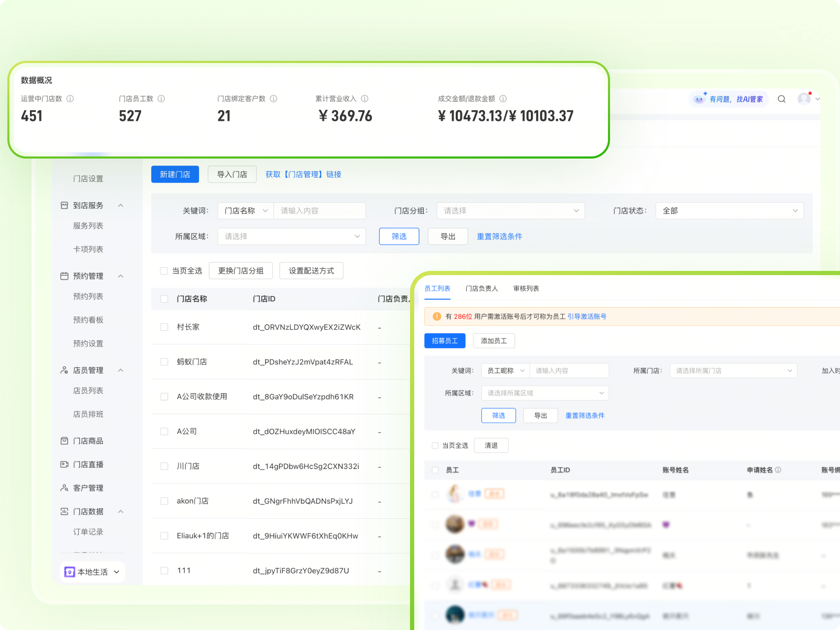
Task: Open the 员工昵称 keyword type dropdown
Action: (506, 371)
